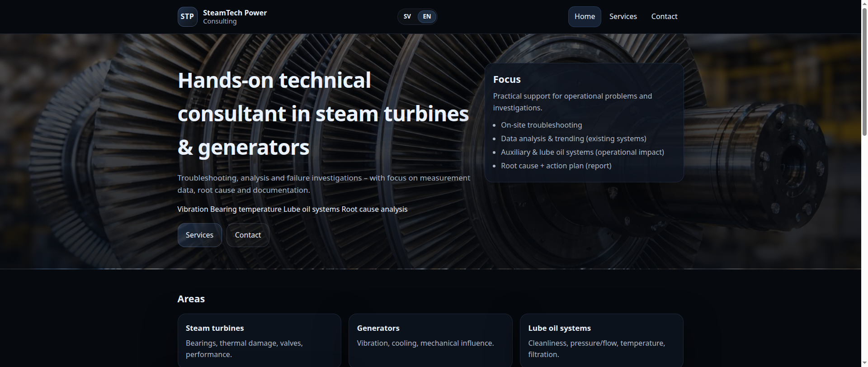Click the main hero headline text

323,114
